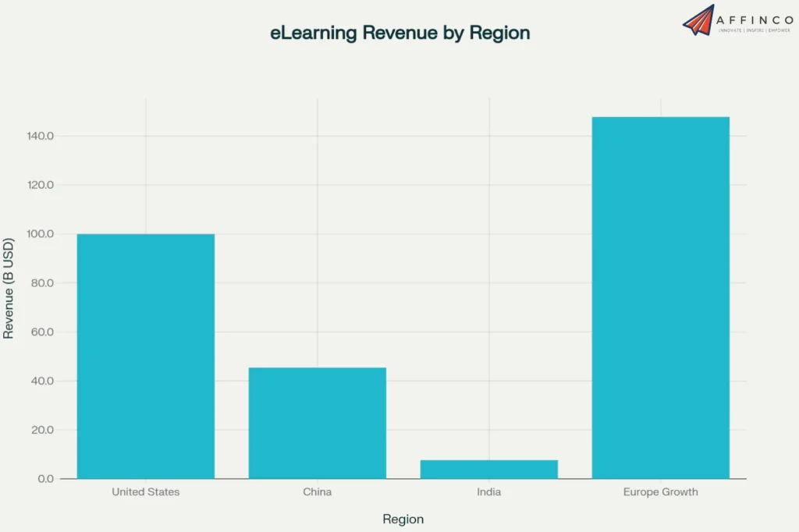Click the India revenue bar
Viewport: 799px width, 532px height.
tap(488, 468)
